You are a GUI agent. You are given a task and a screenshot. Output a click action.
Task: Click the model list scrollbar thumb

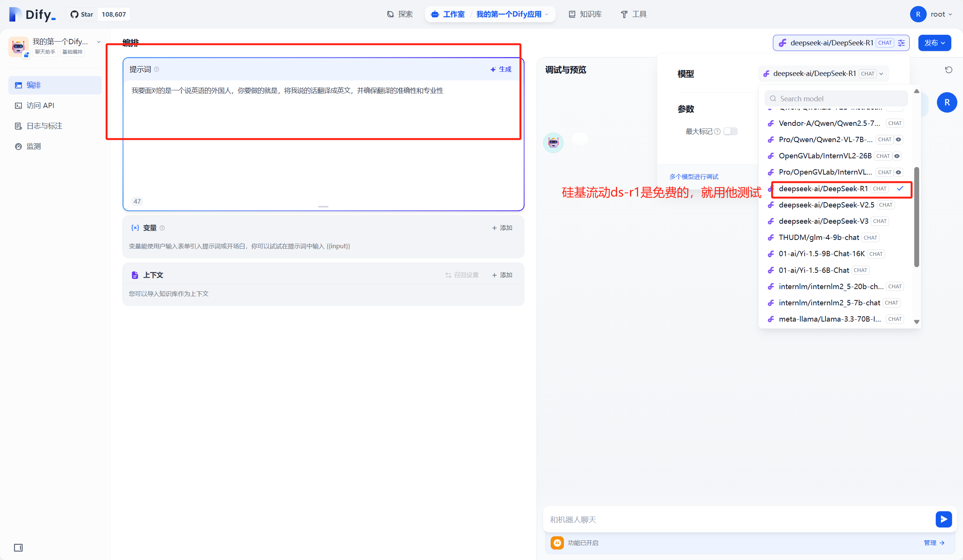917,217
